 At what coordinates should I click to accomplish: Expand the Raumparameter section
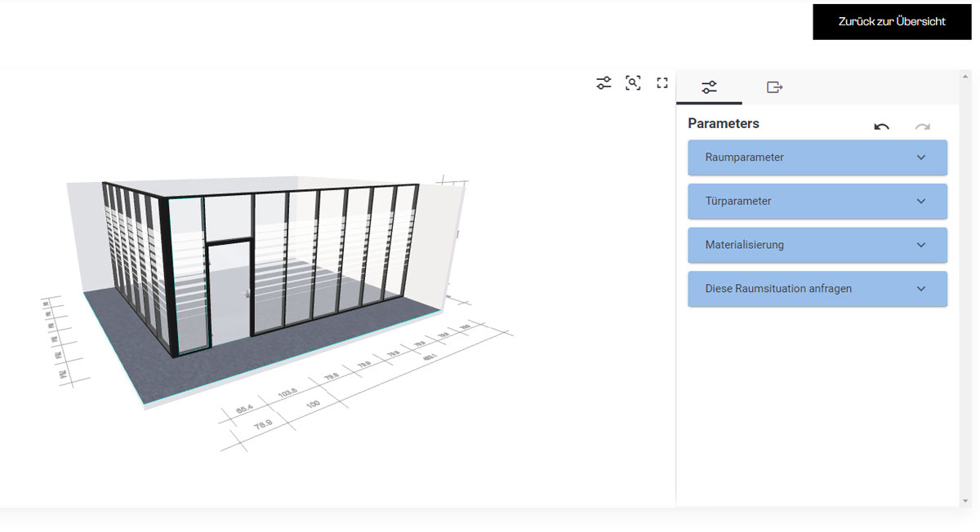coord(817,157)
